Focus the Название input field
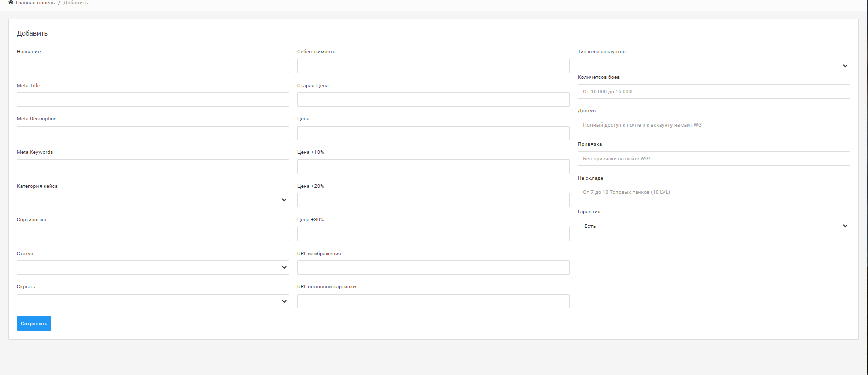 click(152, 66)
